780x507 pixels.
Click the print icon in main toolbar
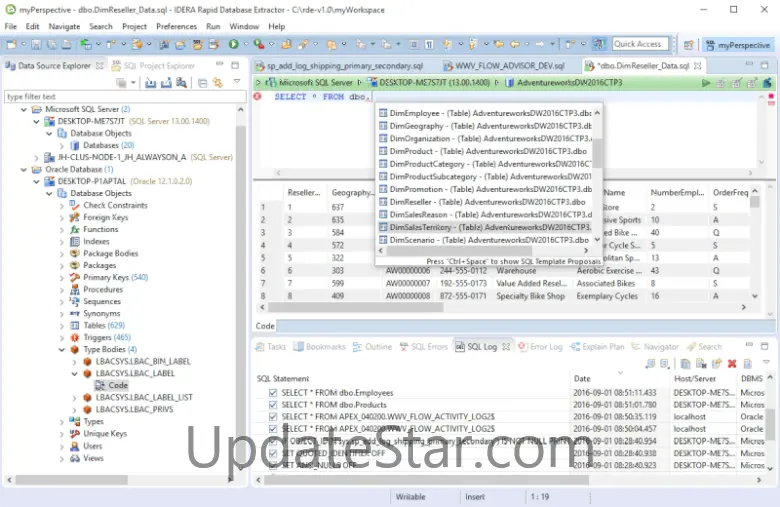pos(66,45)
